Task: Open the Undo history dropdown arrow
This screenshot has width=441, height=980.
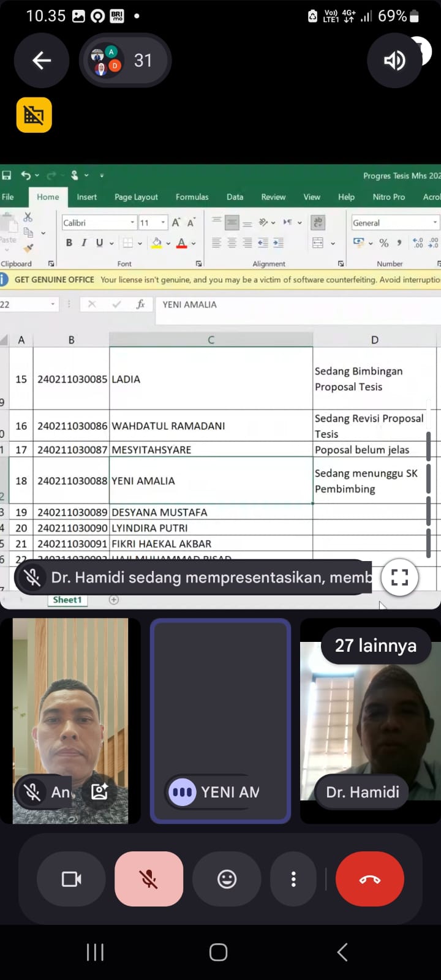Action: point(37,176)
